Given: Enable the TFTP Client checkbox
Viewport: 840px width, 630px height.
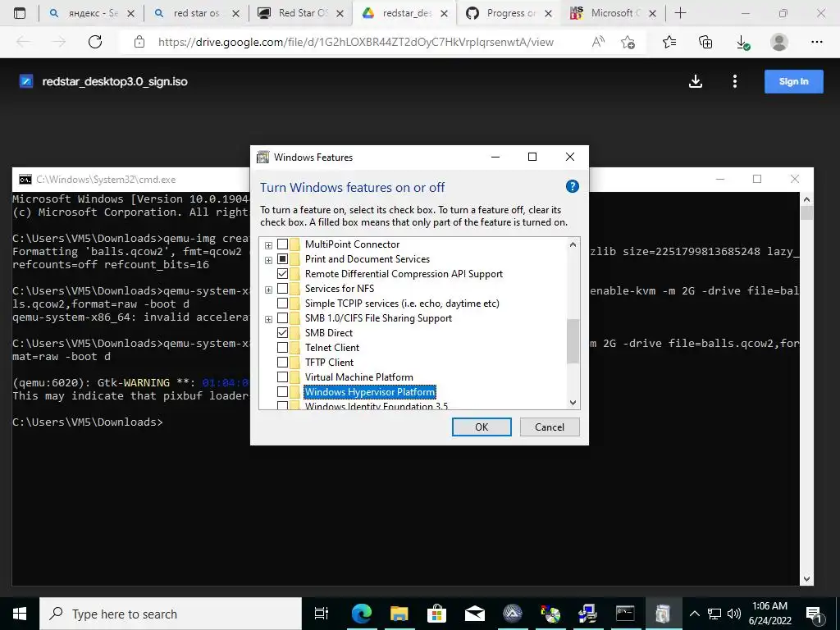Looking at the screenshot, I should click(282, 362).
